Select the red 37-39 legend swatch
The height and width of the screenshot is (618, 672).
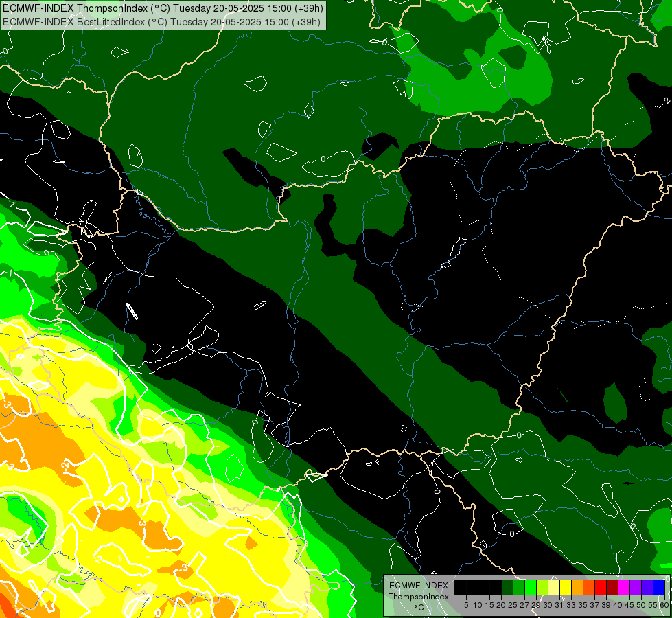coord(601,587)
